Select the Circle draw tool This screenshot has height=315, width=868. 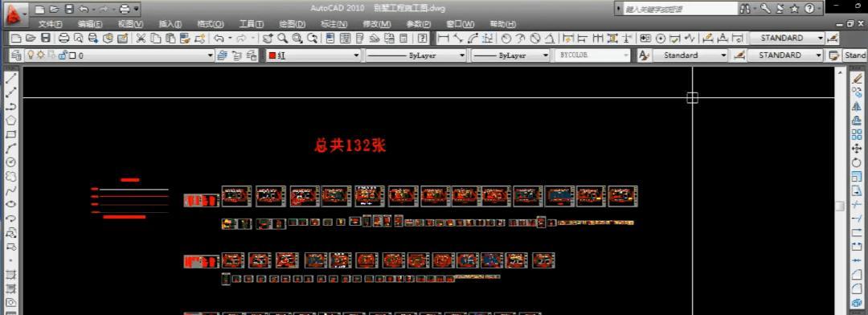point(10,162)
